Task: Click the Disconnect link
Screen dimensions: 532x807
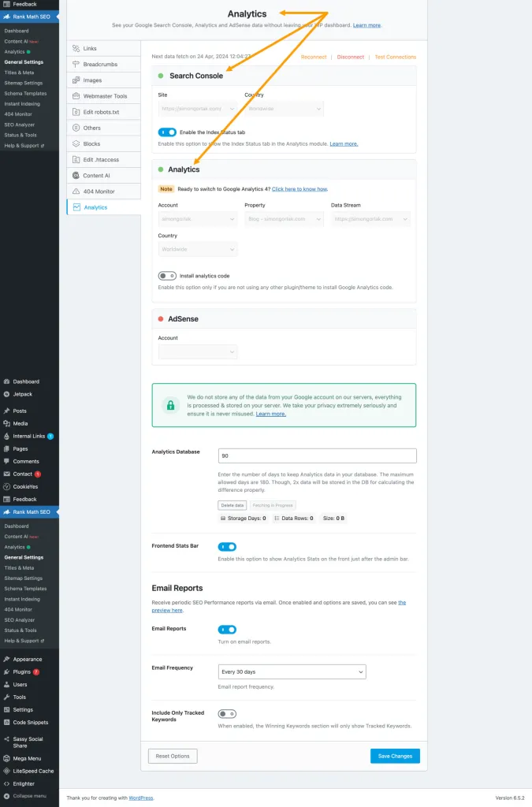Action: (351, 57)
